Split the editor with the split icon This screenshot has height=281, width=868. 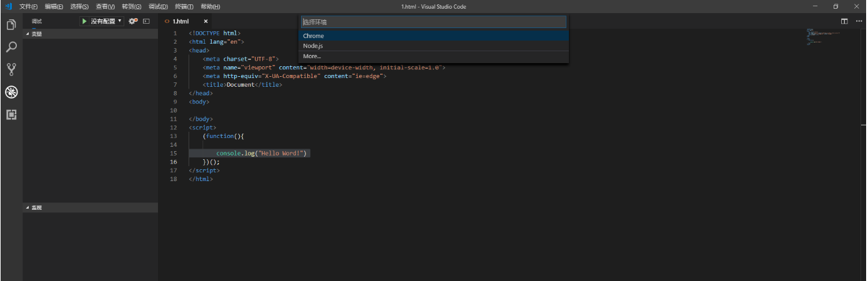pos(844,21)
